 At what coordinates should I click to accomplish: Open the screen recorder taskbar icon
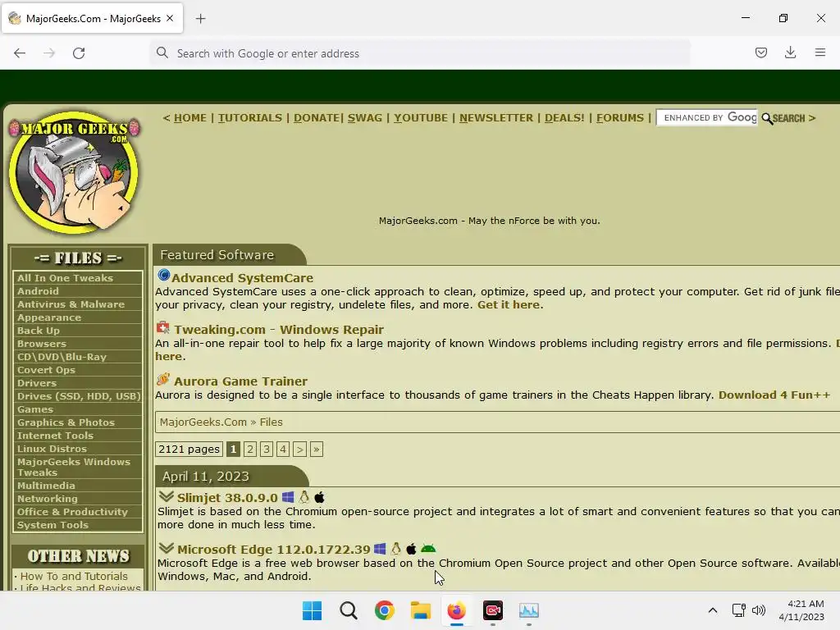493,610
